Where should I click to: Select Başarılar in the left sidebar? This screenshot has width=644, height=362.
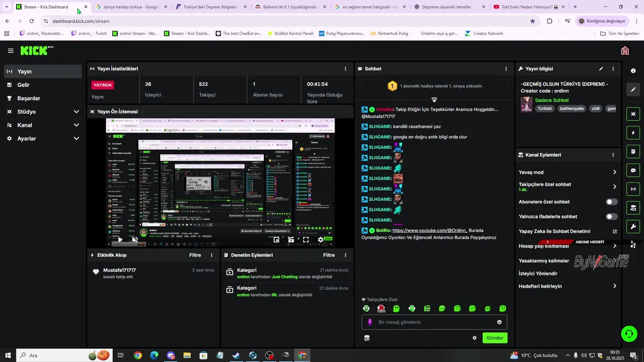[x=43, y=99]
